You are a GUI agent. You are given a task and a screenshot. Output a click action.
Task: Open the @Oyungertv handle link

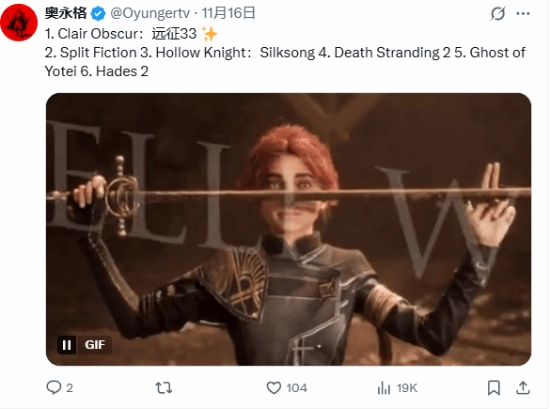[150, 13]
